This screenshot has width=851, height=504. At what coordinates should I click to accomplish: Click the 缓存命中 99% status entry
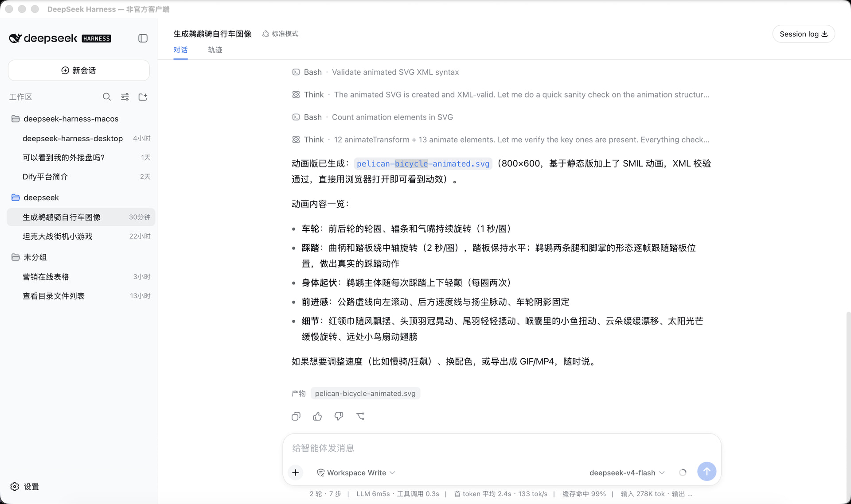[584, 494]
